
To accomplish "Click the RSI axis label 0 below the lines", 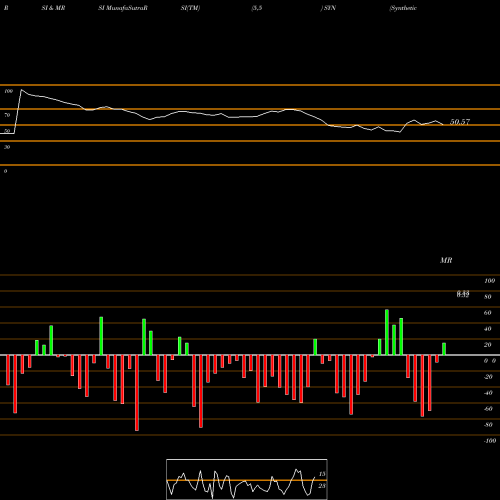I will [6, 171].
